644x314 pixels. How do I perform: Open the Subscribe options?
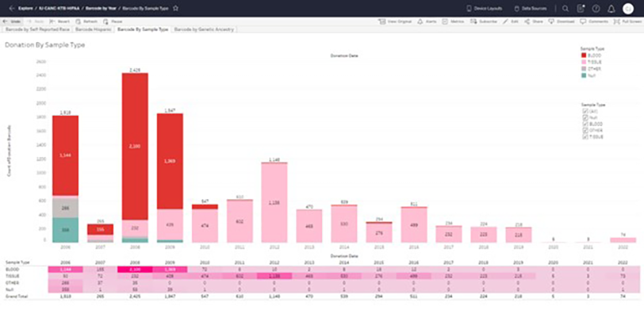point(484,21)
